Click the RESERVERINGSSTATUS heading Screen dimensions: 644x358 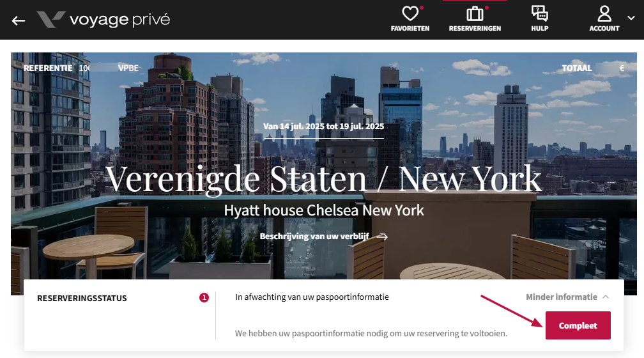[82, 299]
